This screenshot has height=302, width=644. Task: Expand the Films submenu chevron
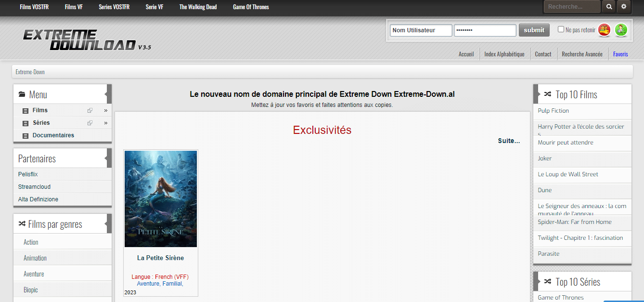(x=105, y=110)
